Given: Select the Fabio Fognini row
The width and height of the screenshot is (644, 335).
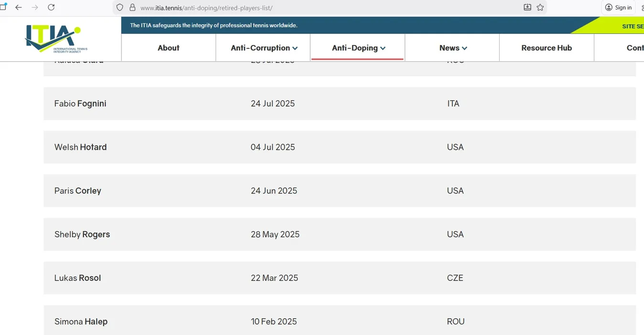Looking at the screenshot, I should 339,104.
